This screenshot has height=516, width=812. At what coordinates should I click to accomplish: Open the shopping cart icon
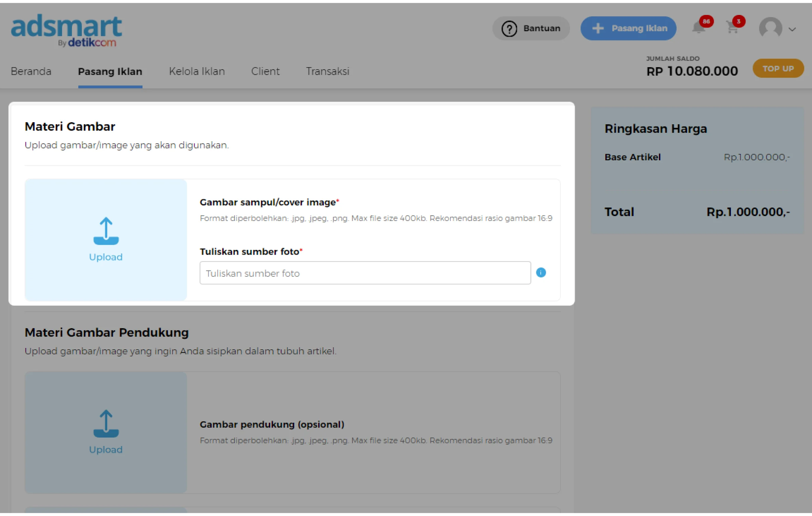(733, 28)
